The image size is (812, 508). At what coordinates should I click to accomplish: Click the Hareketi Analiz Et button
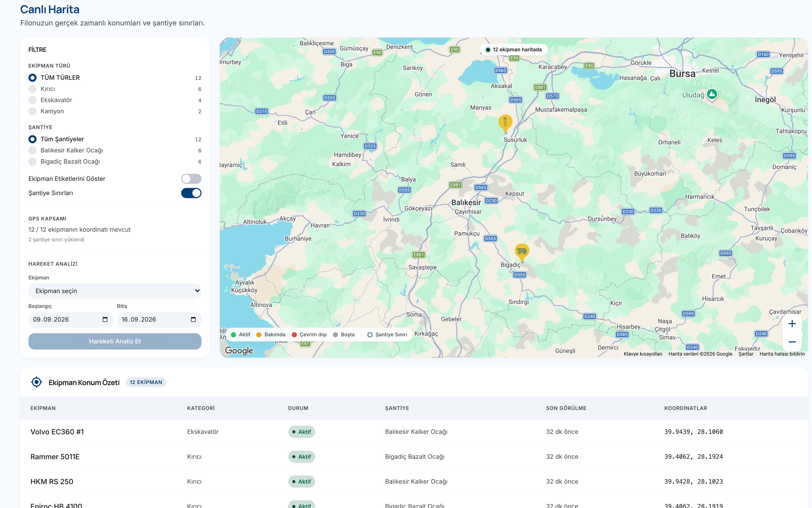point(115,341)
